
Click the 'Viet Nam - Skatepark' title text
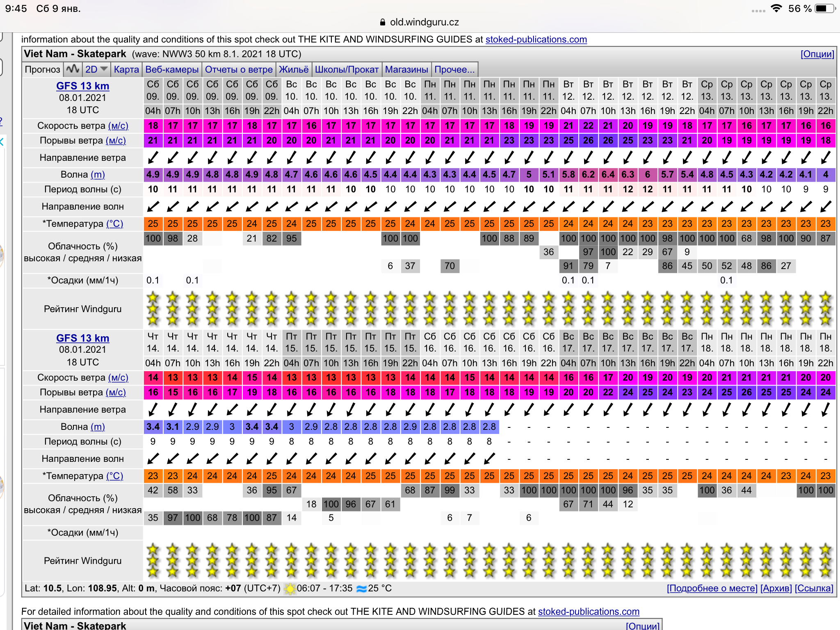click(75, 54)
